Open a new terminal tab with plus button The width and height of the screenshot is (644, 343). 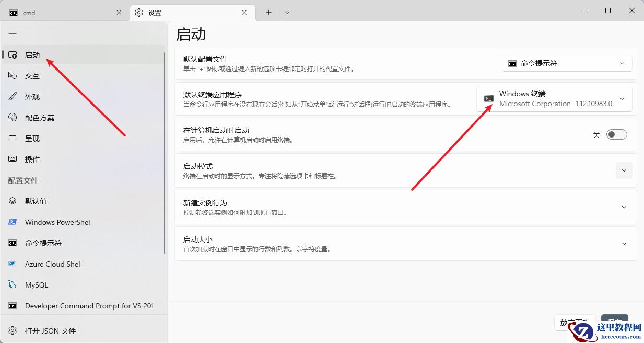pos(267,12)
